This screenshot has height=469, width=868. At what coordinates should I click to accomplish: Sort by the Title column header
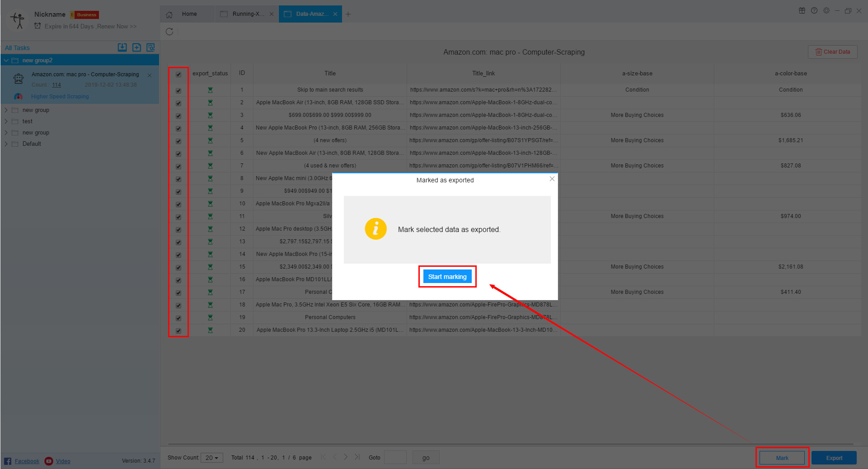coord(330,73)
